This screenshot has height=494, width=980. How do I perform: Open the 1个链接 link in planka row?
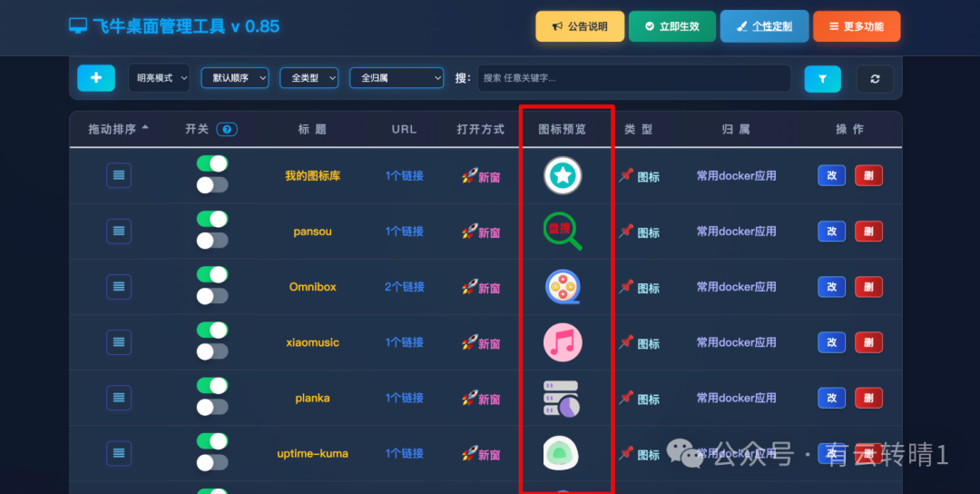(405, 398)
